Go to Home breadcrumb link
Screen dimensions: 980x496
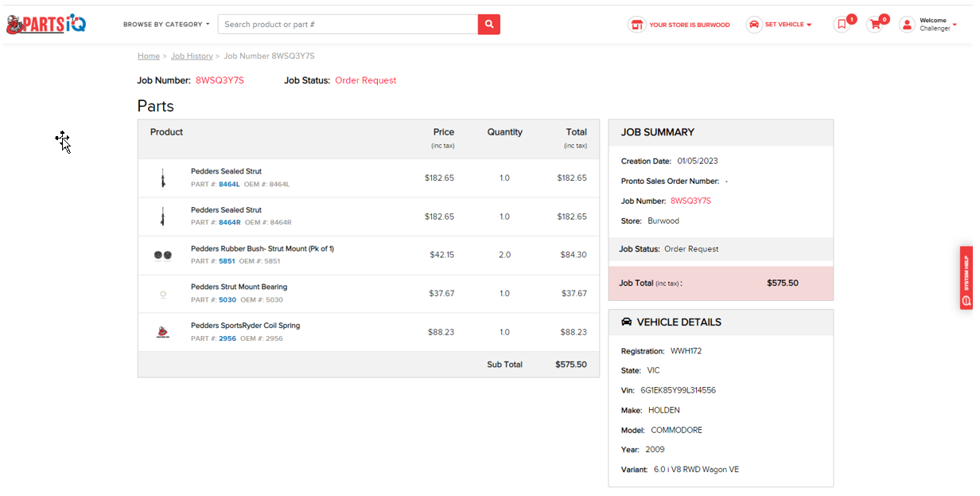149,56
